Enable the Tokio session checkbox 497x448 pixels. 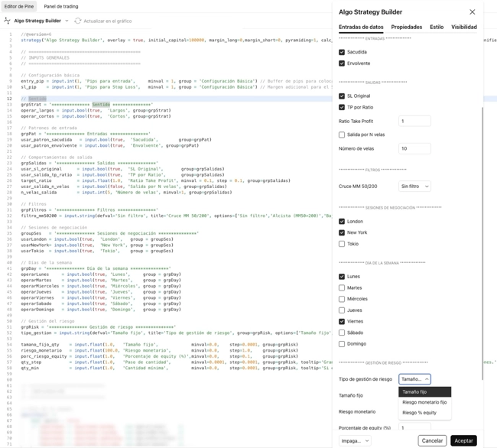(x=342, y=244)
